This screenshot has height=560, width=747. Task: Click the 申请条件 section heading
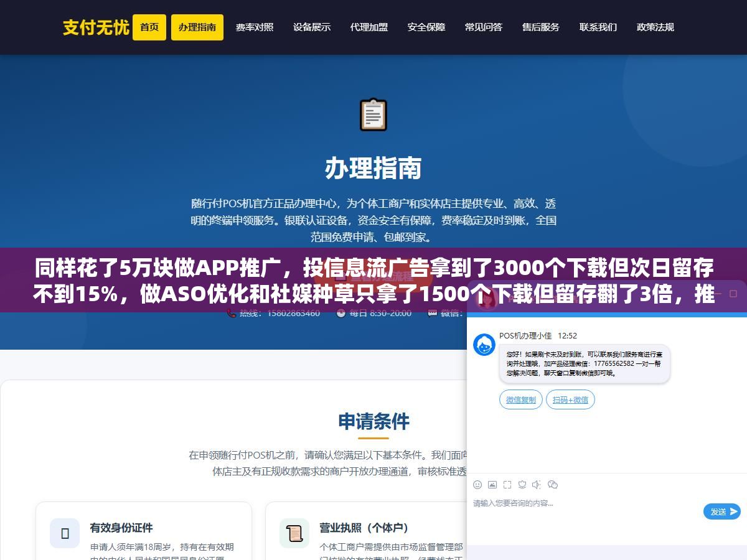click(374, 421)
